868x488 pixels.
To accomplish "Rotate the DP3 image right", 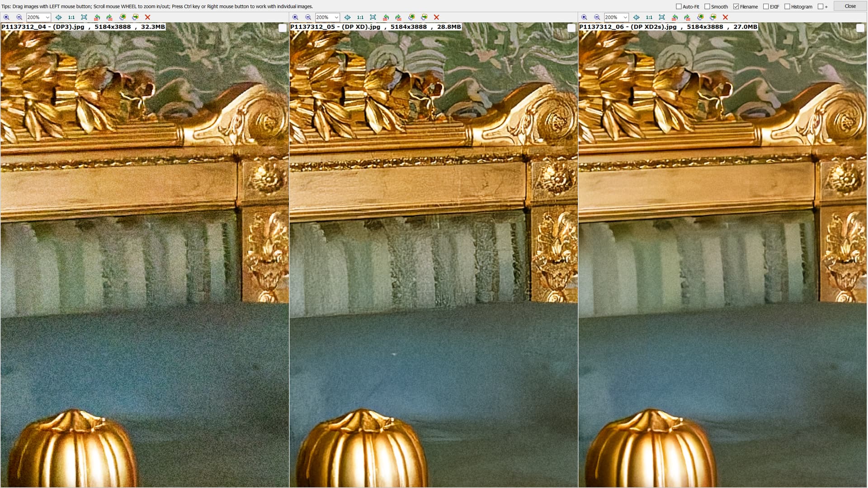I will click(109, 17).
